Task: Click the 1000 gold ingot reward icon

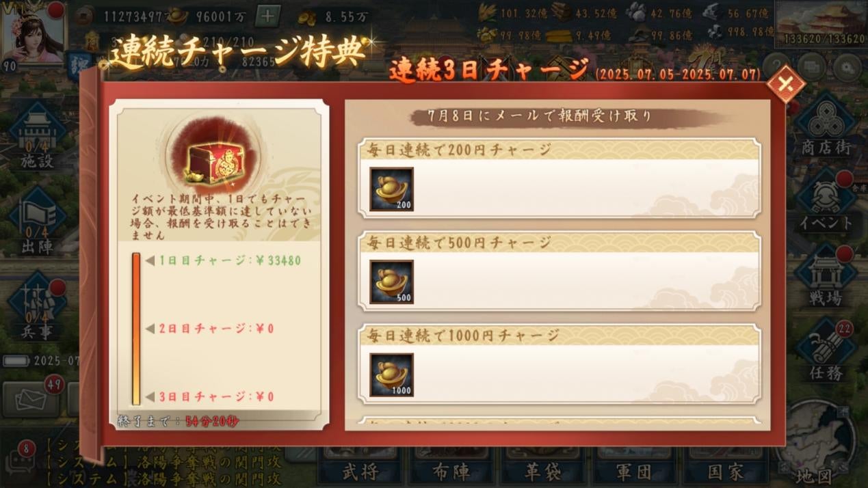Action: coord(392,375)
